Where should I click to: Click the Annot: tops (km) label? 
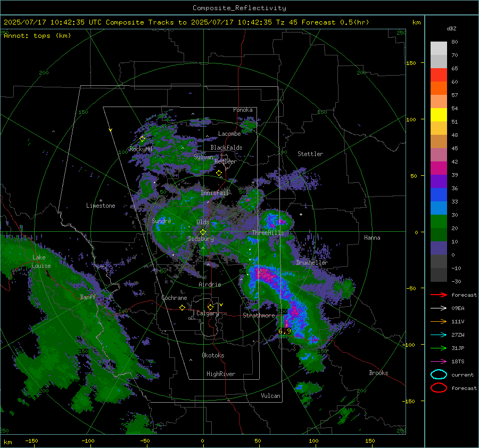pyautogui.click(x=37, y=36)
